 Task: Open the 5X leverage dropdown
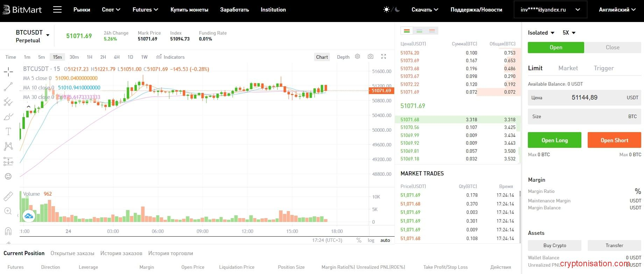click(569, 33)
